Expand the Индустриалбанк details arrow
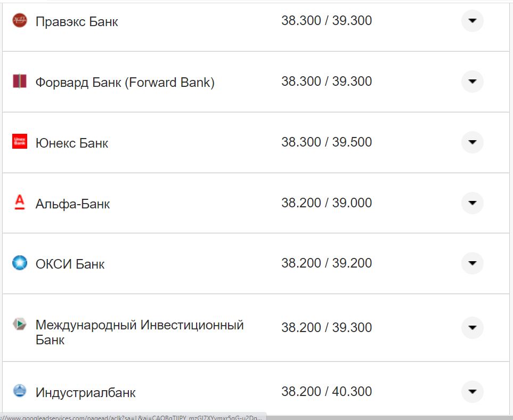 click(472, 391)
